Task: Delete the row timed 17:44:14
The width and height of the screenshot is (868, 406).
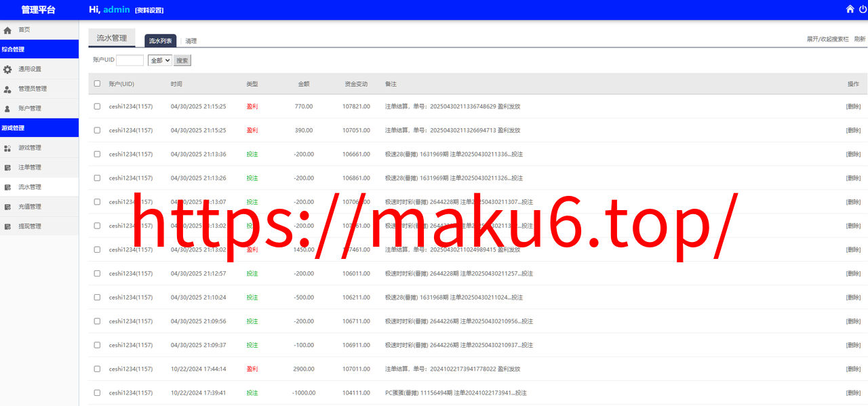Action: (853, 369)
